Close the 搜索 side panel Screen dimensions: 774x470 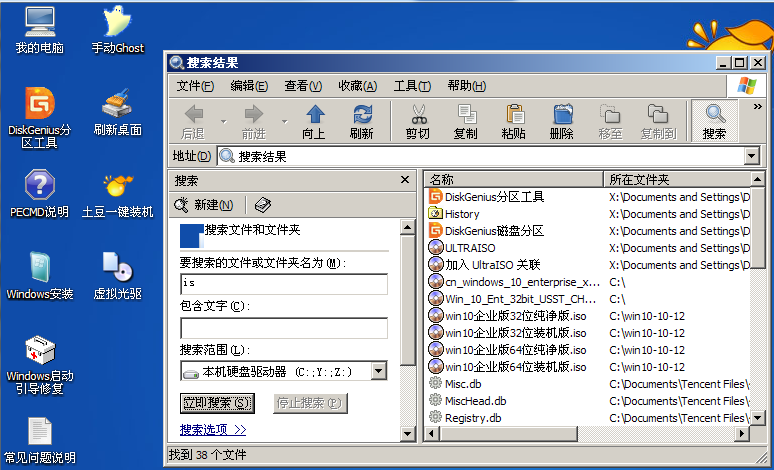tap(405, 180)
